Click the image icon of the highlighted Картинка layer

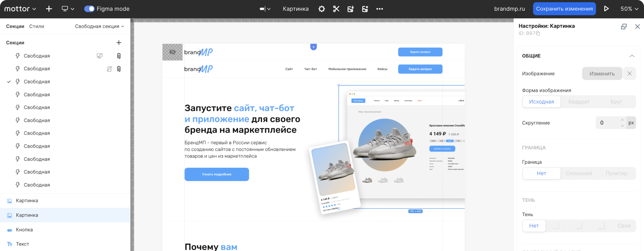[9, 215]
